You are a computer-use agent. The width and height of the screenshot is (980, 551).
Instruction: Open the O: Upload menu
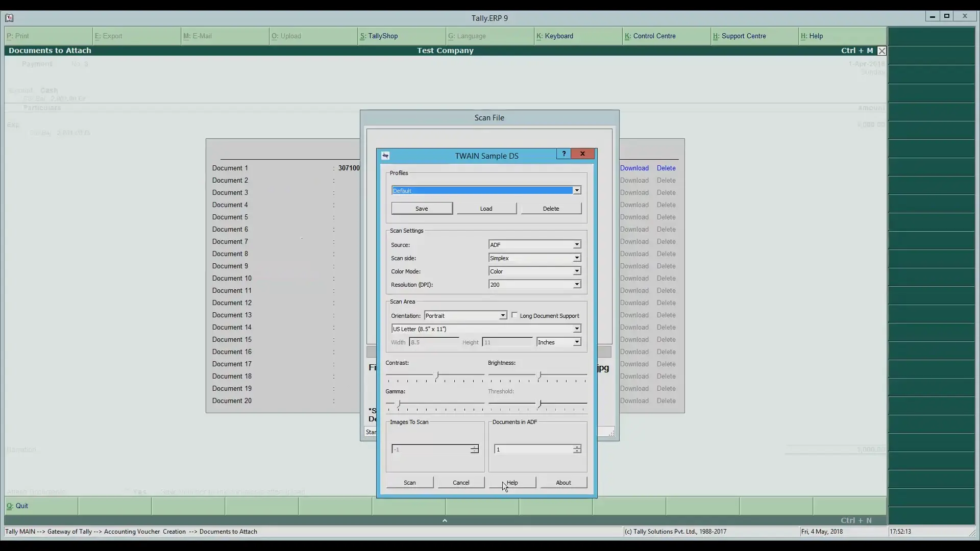(313, 36)
